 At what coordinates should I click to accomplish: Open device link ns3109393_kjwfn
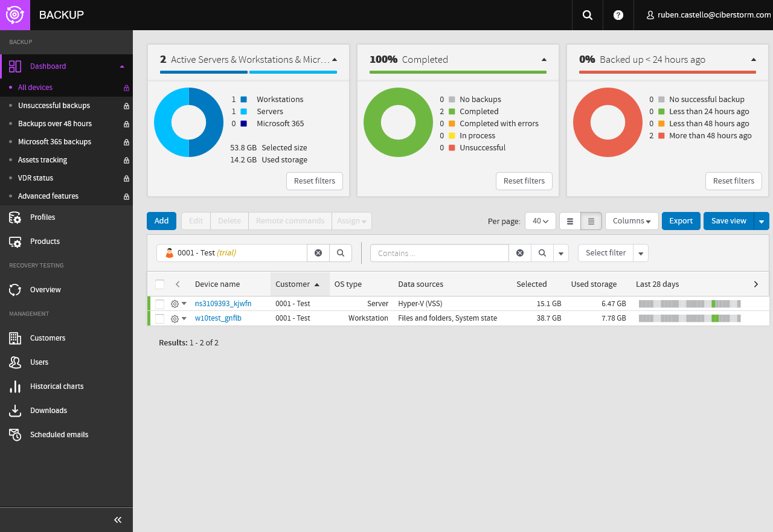pyautogui.click(x=223, y=304)
